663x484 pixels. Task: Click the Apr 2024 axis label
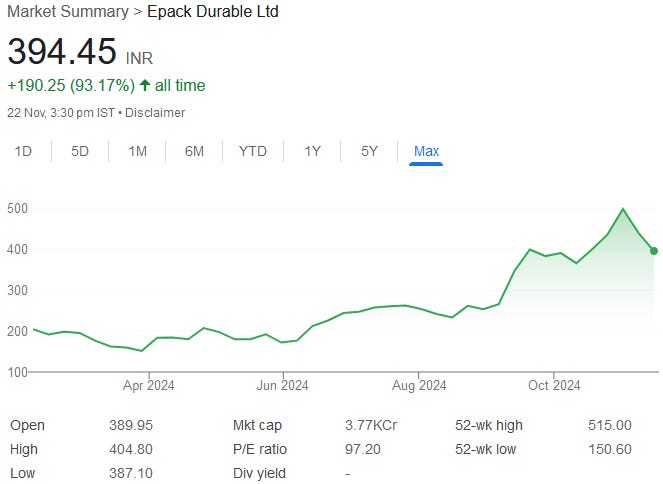[x=148, y=386]
